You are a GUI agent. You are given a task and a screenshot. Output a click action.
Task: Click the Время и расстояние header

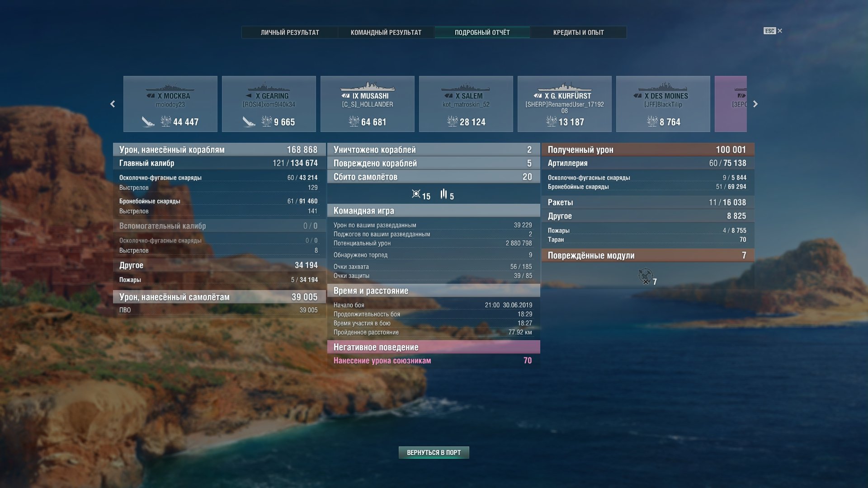(x=434, y=291)
